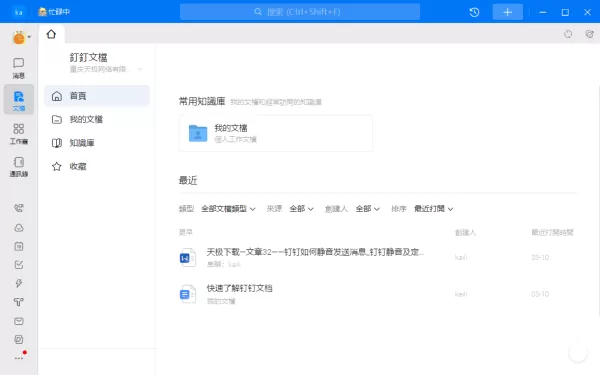Open the 最近打開 sort dropdown

(434, 209)
